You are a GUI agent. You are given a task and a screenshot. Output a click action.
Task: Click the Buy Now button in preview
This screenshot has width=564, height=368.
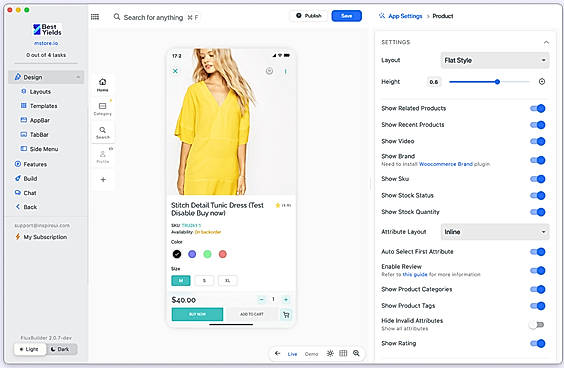point(197,314)
